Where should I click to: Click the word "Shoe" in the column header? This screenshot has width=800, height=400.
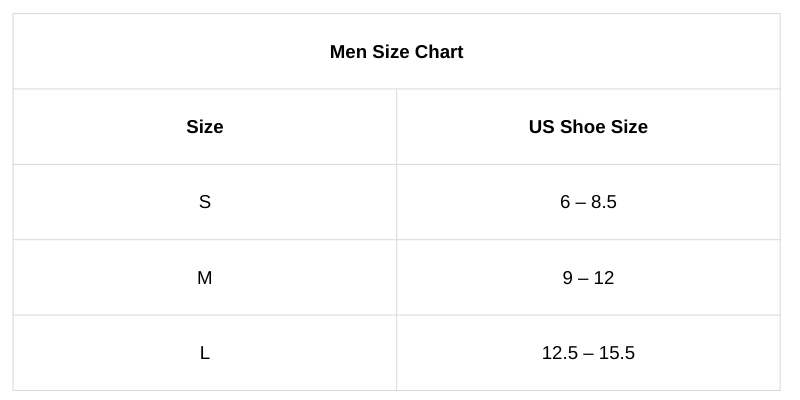tap(581, 127)
